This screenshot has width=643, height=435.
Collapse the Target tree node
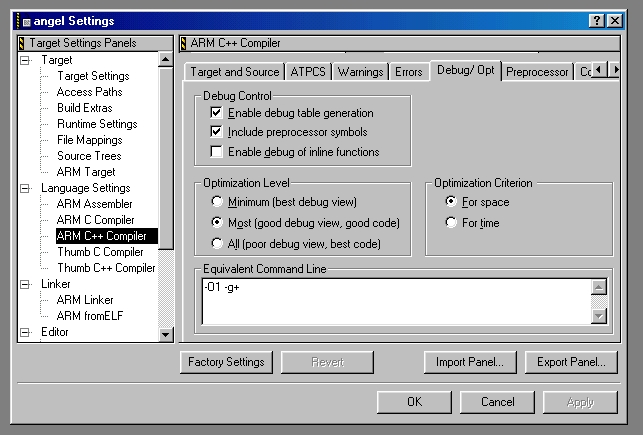click(25, 60)
